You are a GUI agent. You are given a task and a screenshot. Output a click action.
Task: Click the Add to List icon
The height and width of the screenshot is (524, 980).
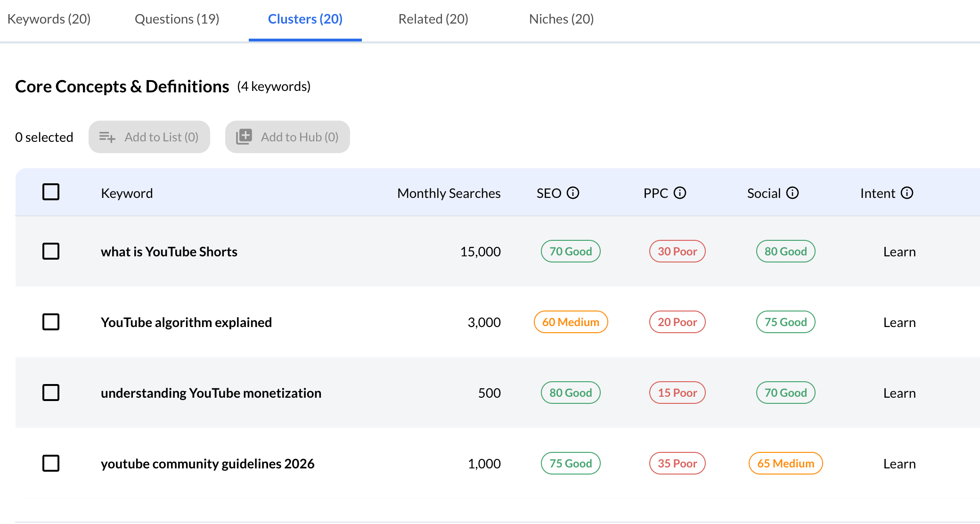pos(107,137)
